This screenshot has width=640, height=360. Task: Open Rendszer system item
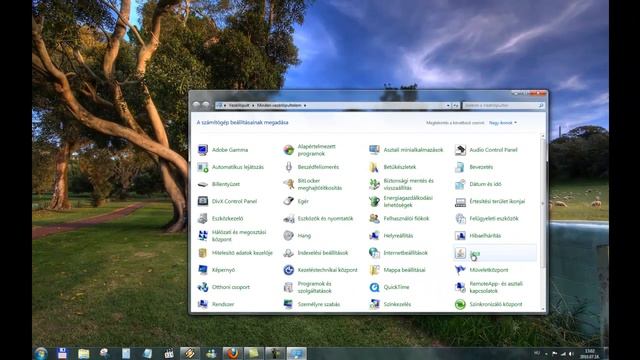pyautogui.click(x=216, y=304)
